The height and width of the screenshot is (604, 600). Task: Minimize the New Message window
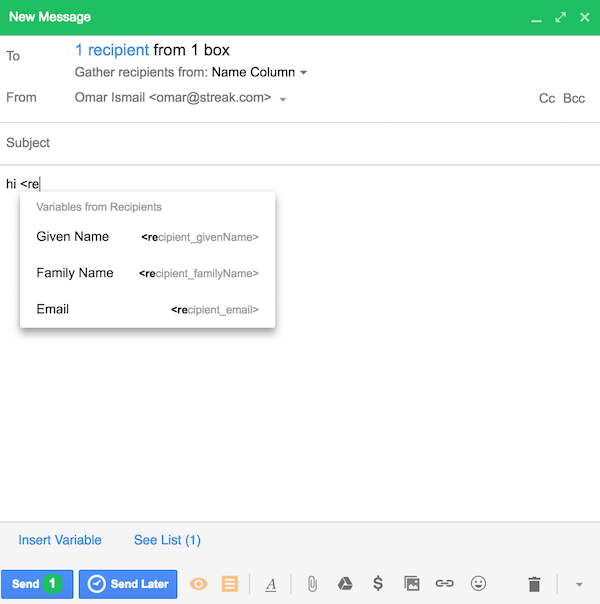[536, 19]
